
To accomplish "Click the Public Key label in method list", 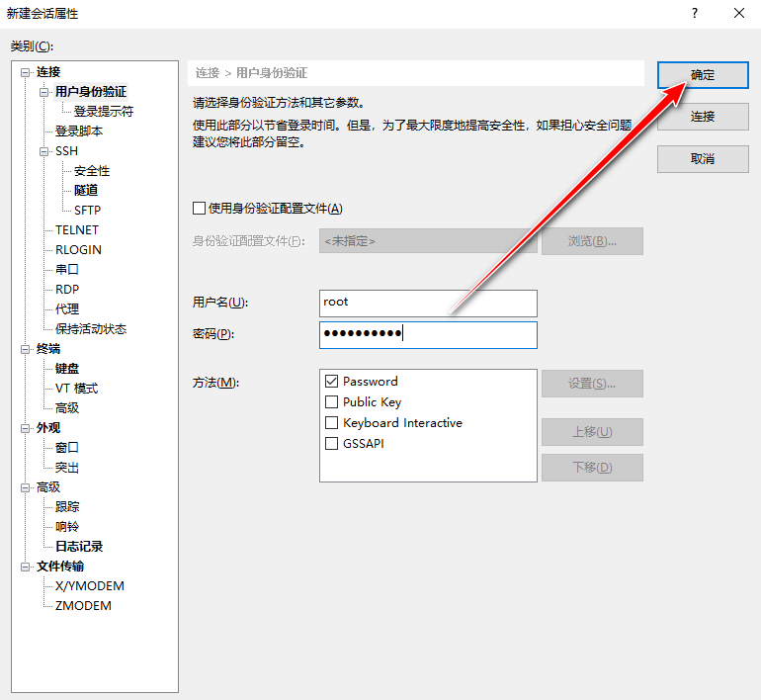I will click(373, 402).
